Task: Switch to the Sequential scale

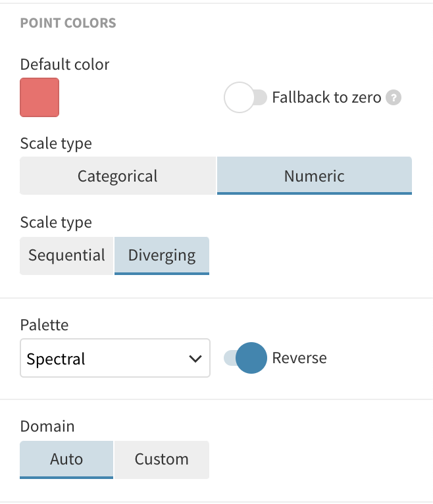Action: [x=66, y=255]
